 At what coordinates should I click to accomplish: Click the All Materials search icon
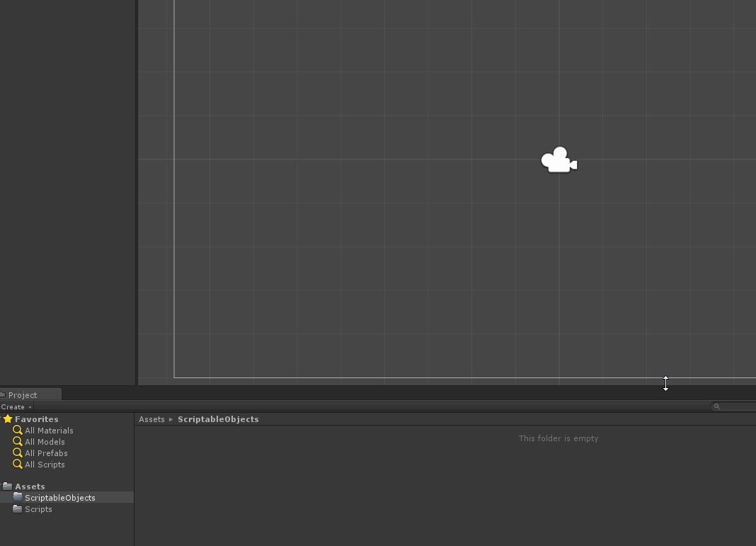click(18, 430)
